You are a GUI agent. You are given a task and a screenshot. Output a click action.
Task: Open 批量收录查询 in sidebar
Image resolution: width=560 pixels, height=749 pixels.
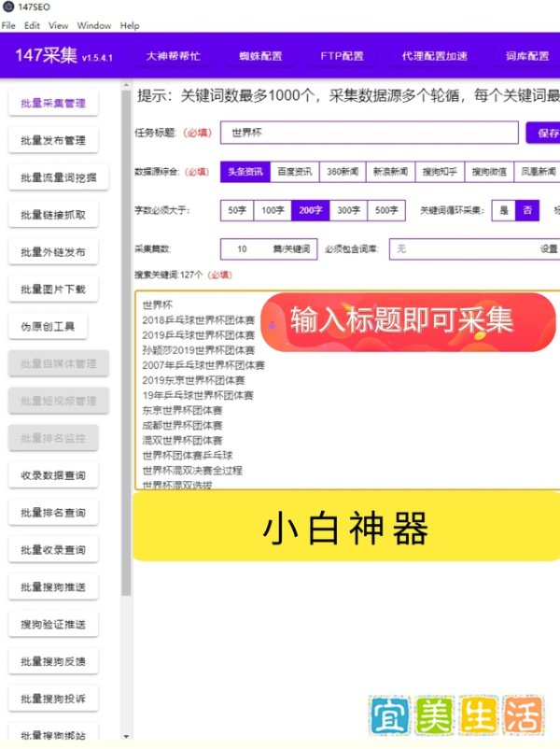(x=53, y=550)
